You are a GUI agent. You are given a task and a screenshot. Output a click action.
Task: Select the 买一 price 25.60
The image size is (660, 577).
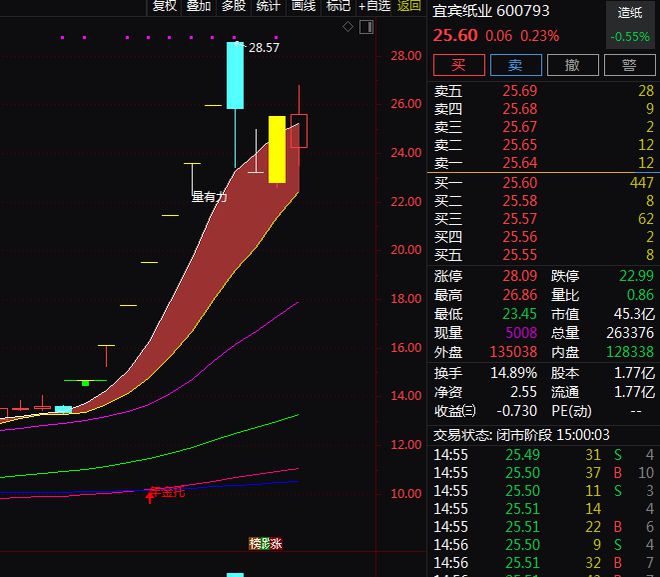[520, 183]
